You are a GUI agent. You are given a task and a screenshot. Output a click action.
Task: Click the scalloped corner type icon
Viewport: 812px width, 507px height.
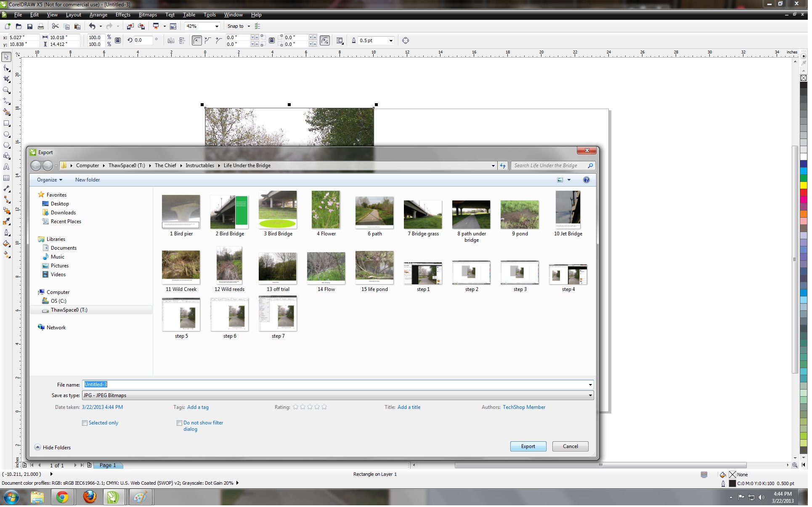point(208,41)
